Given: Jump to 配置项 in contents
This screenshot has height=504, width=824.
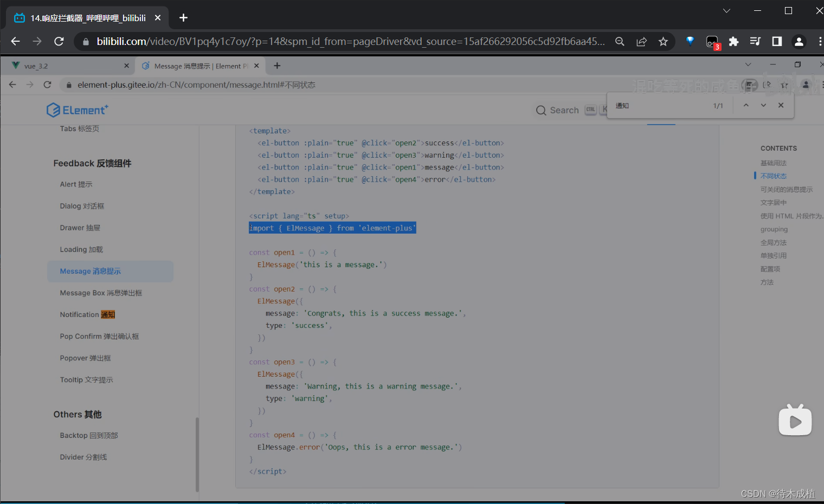Looking at the screenshot, I should pyautogui.click(x=770, y=269).
